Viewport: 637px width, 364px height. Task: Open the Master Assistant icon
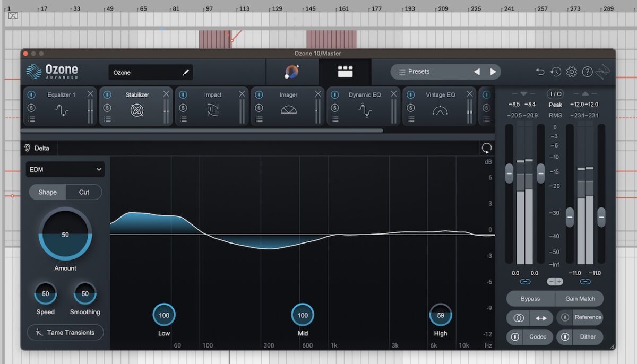click(x=291, y=72)
